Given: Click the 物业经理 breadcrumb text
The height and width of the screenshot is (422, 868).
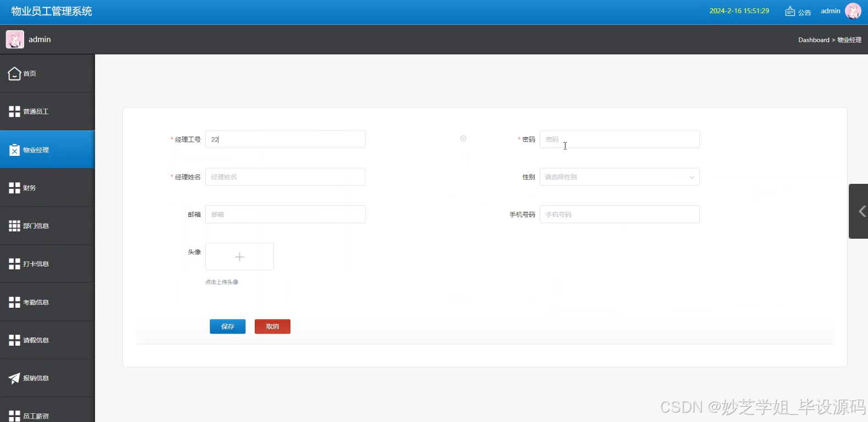Looking at the screenshot, I should (849, 40).
